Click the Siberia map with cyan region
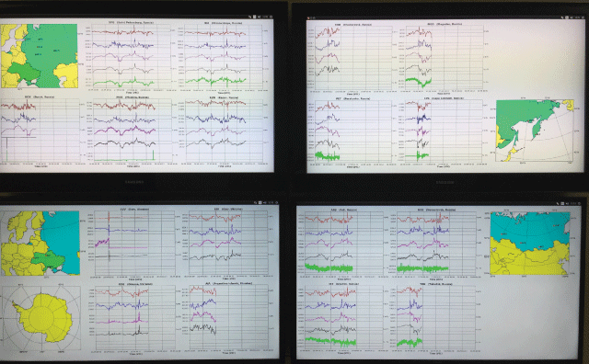Viewport: 589px width, 364px height. [530, 243]
